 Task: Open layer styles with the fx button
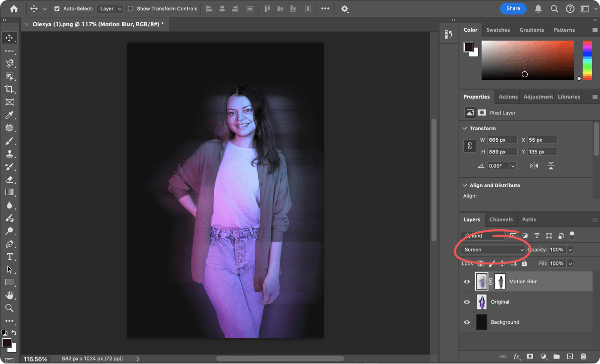(x=517, y=356)
